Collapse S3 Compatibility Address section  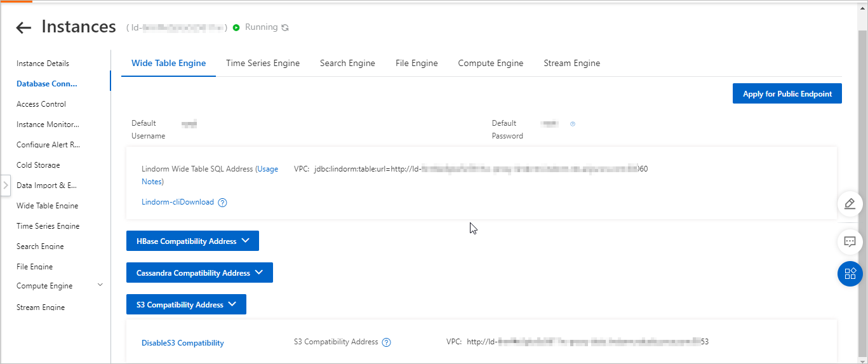click(x=186, y=305)
